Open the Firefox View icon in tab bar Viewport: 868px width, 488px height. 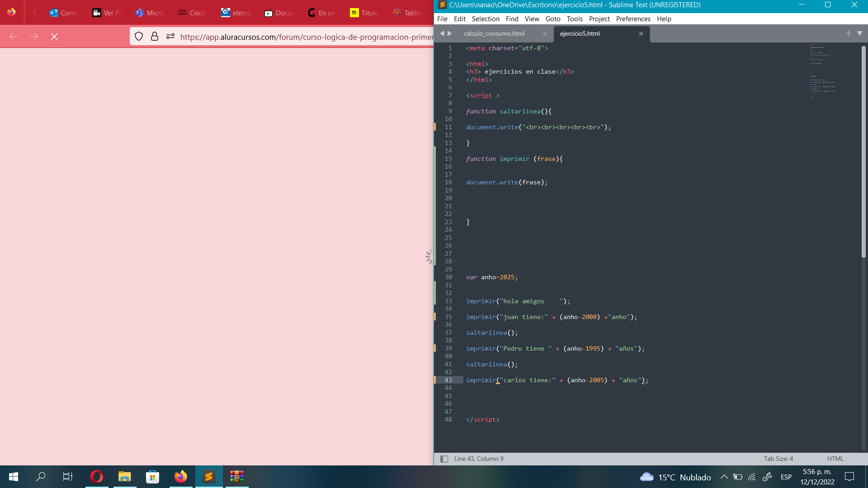pos(11,12)
